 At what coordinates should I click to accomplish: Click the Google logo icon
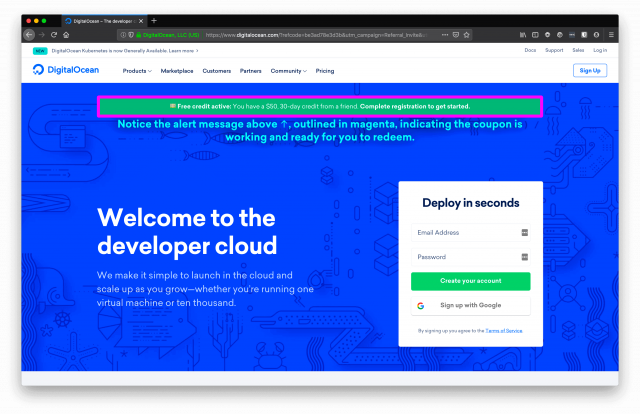click(420, 305)
